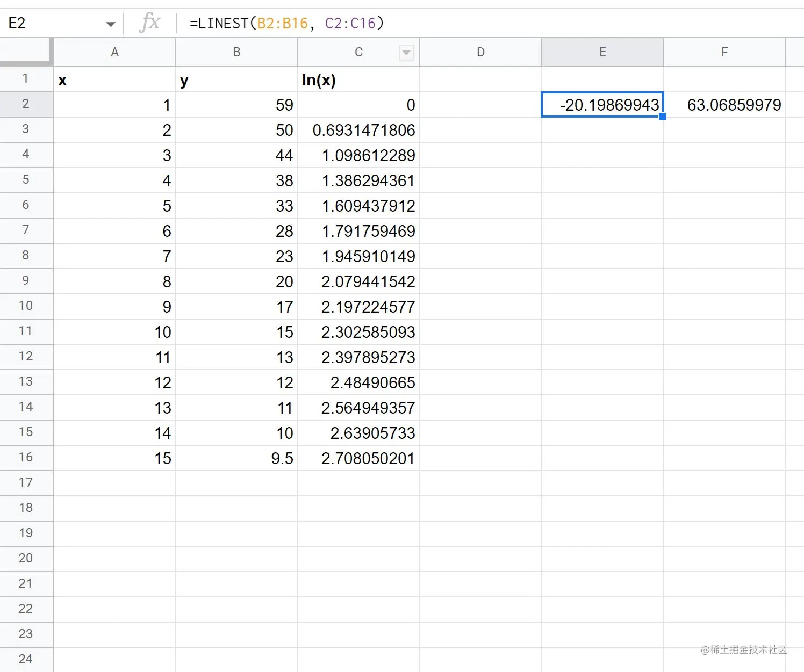Click the 稀土掘金技术社区 watermark text
Screen dimensions: 804x672
(744, 650)
